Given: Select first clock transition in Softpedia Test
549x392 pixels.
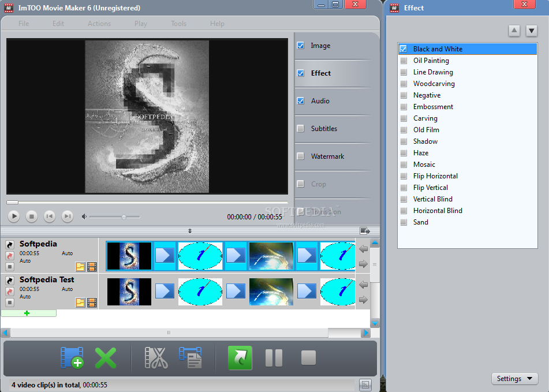Looking at the screenshot, I should (200, 292).
